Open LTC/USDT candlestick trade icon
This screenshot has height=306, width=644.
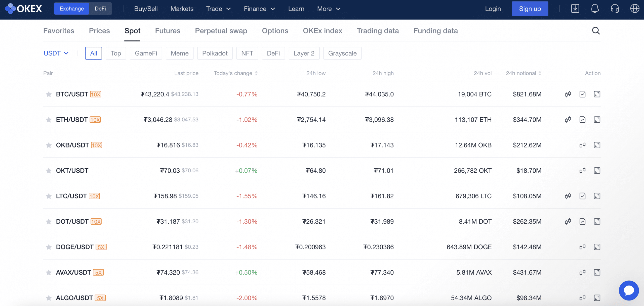[x=568, y=196]
